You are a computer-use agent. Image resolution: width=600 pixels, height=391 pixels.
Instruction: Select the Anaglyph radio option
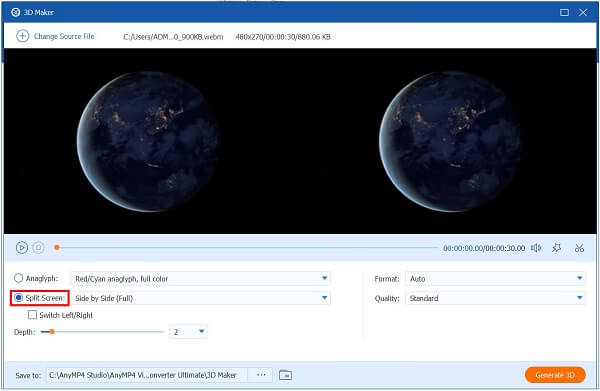[x=18, y=278]
